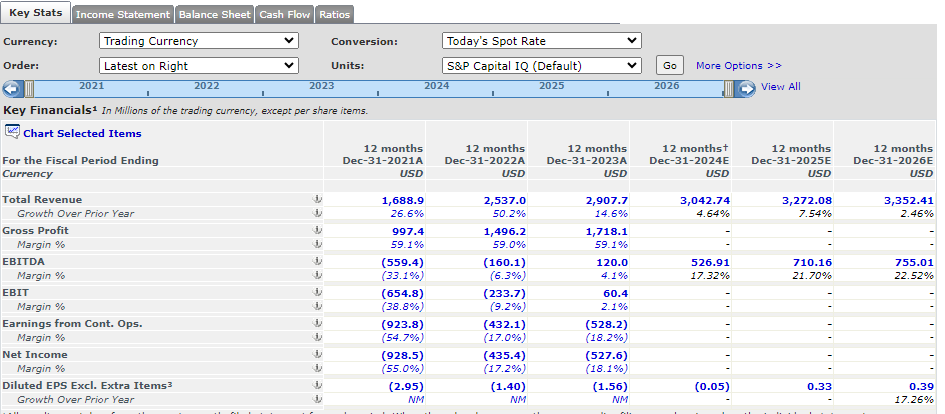Open the Currency dropdown
The width and height of the screenshot is (945, 414).
pyautogui.click(x=199, y=41)
